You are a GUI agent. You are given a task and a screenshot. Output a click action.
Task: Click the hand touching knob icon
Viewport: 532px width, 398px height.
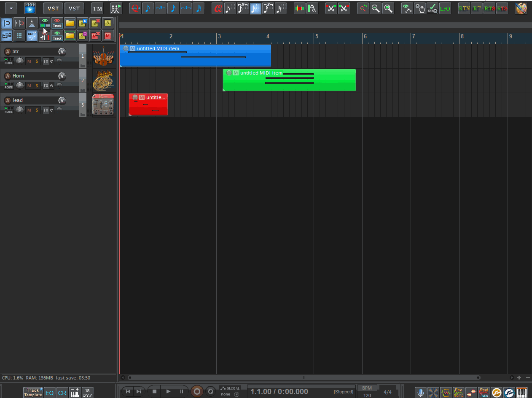419,8
